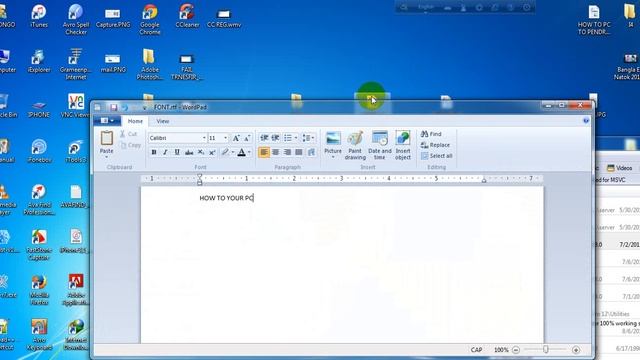640x360 pixels.
Task: Open the Picture dropdown arrow
Action: tap(333, 157)
